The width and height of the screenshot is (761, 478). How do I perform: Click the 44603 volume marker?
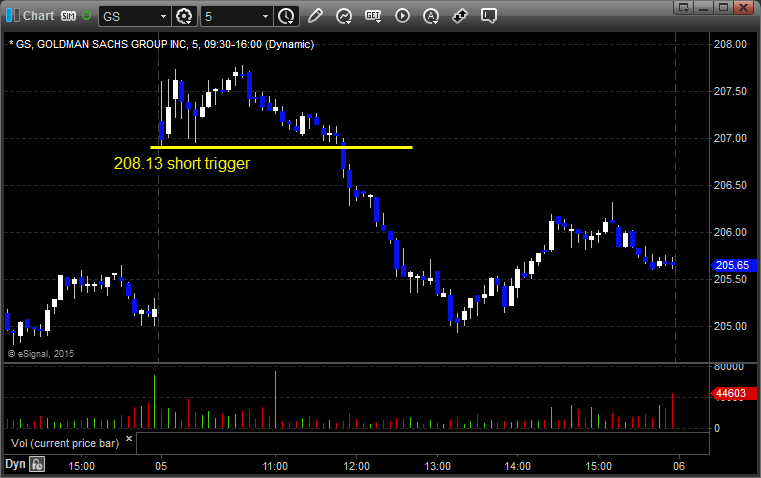(733, 394)
